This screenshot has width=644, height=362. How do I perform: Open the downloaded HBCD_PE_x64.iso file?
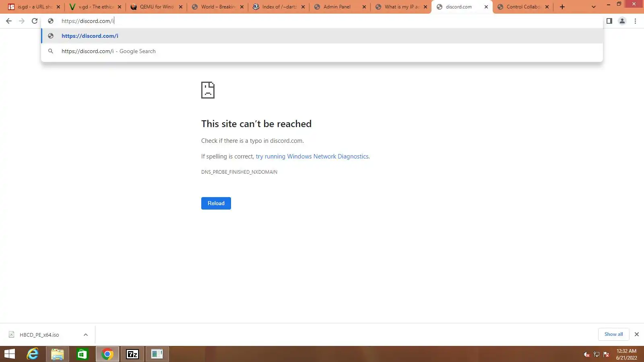[39, 335]
